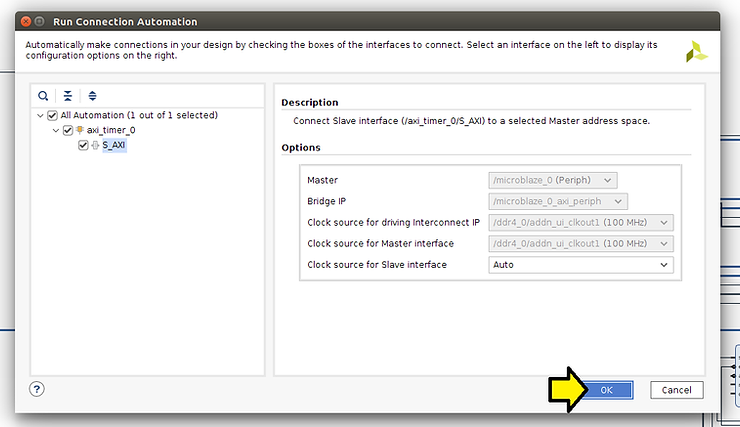Select All Automation (1 out of 1 selected)
This screenshot has height=427, width=740.
point(139,115)
